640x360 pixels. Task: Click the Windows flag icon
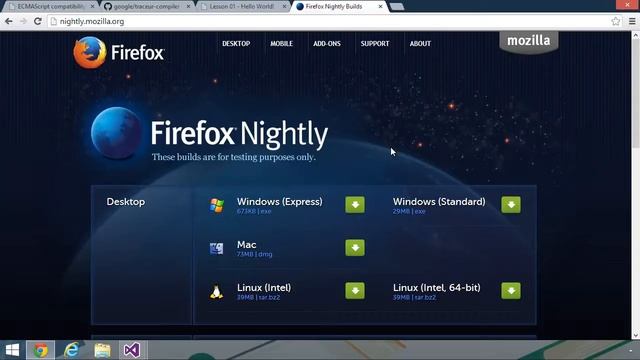217,205
